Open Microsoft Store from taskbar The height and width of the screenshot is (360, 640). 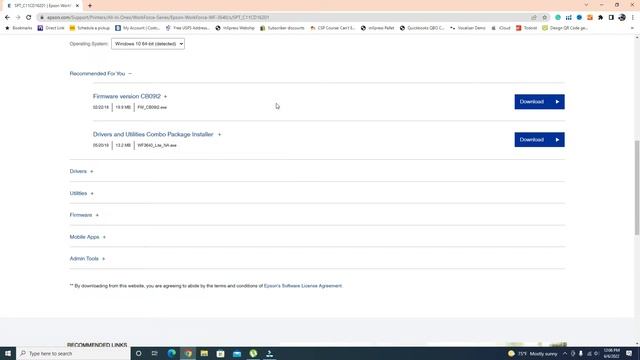(x=220, y=353)
